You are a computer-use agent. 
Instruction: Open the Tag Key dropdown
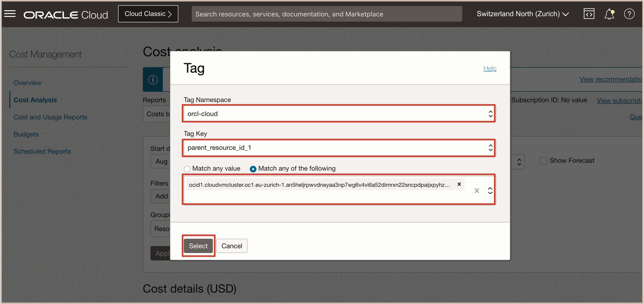pyautogui.click(x=339, y=148)
